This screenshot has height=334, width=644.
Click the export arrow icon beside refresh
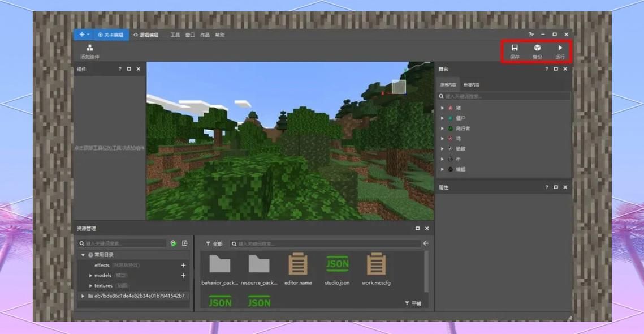coord(185,243)
